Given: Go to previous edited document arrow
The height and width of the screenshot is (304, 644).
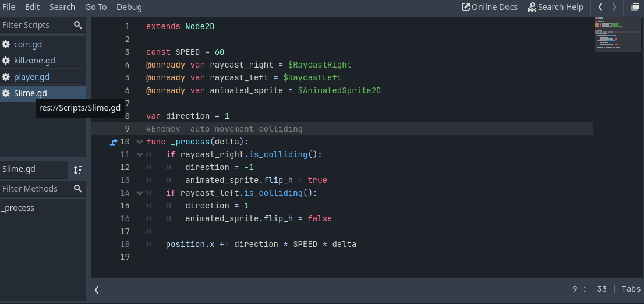Looking at the screenshot, I should tap(600, 7).
